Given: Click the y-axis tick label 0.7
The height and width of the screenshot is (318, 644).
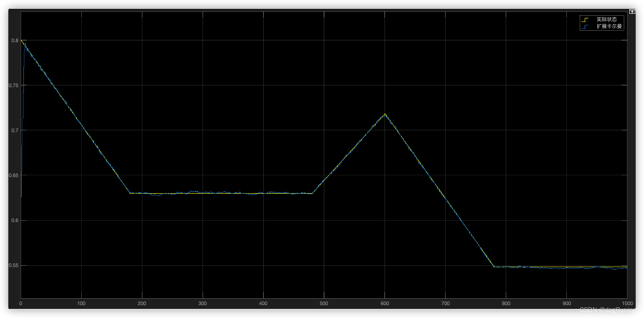Looking at the screenshot, I should tap(16, 130).
